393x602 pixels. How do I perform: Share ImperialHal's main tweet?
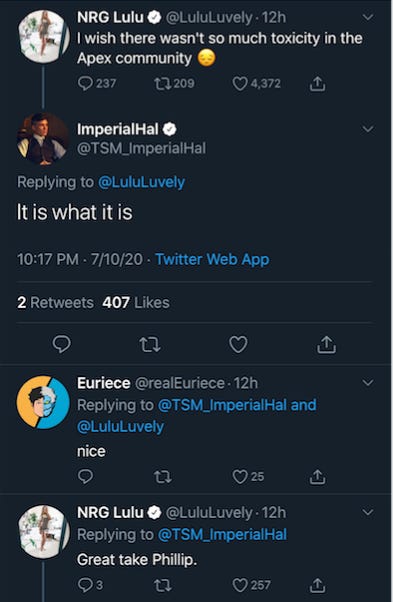(326, 344)
